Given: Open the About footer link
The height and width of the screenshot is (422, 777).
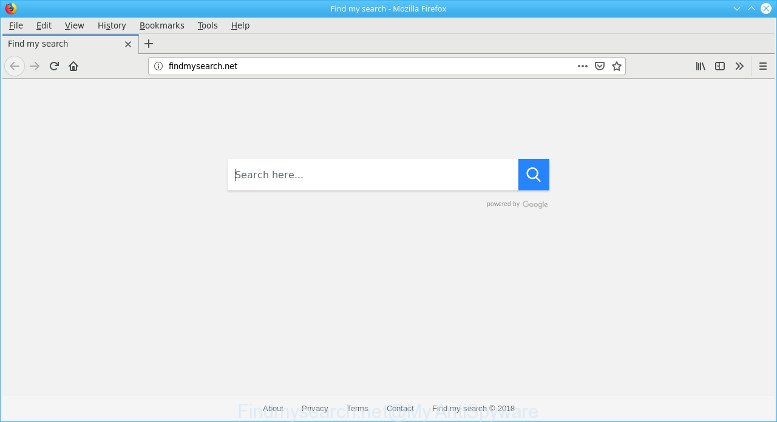Looking at the screenshot, I should [x=273, y=408].
